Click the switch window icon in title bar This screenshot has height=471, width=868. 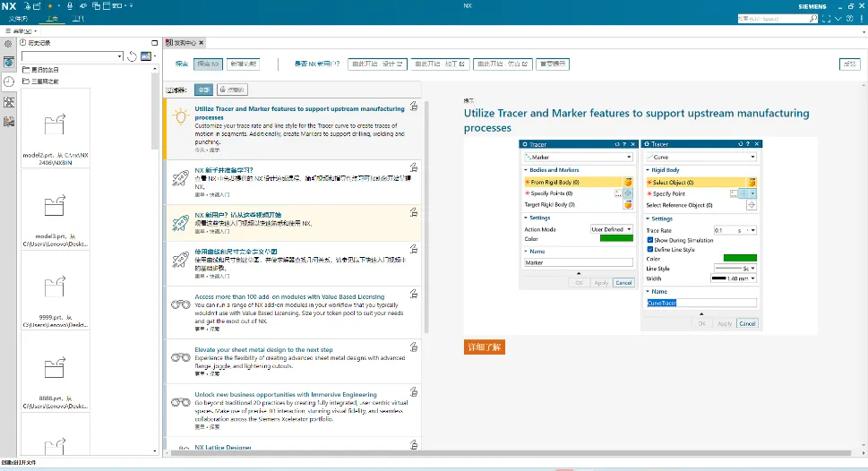97,6
